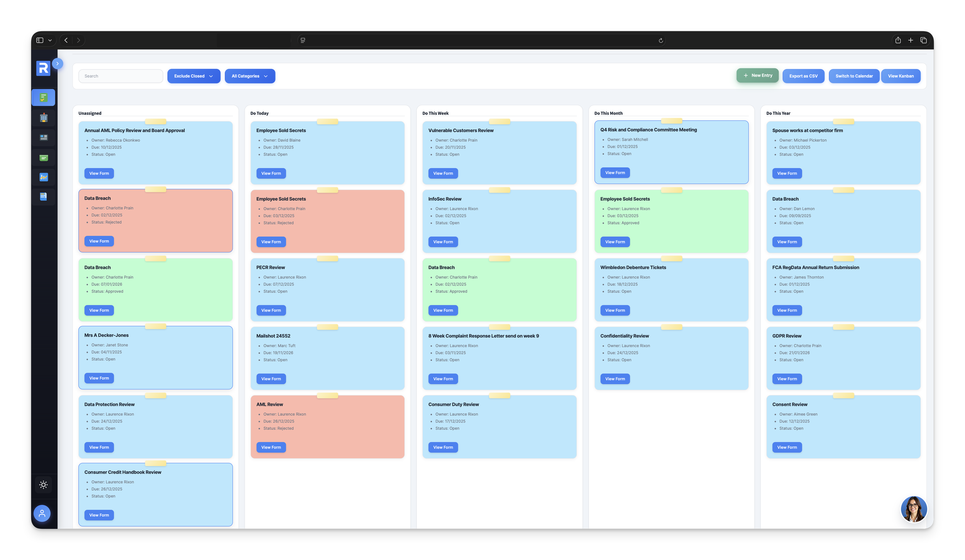Export the board as CSV
This screenshot has height=560, width=965.
pos(803,76)
